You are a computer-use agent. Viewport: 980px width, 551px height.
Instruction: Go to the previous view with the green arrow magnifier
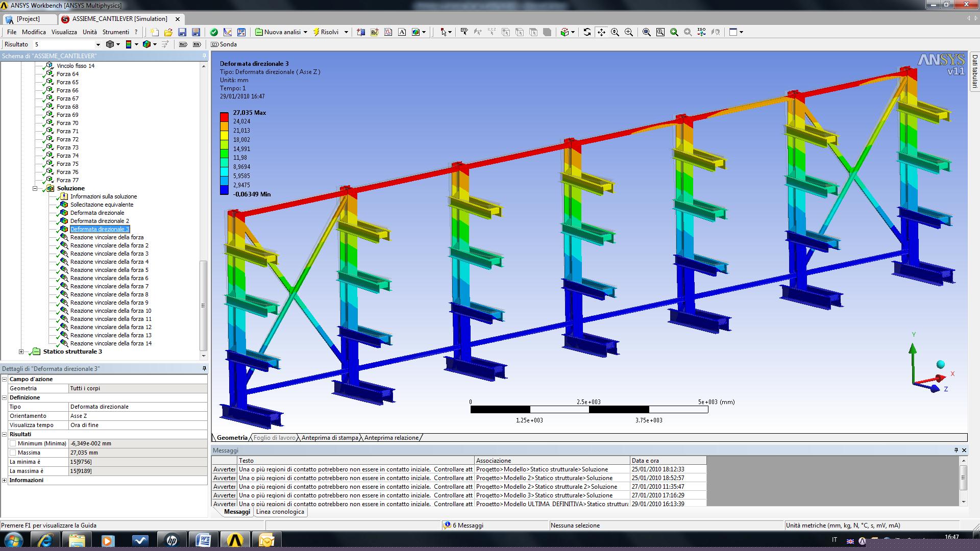coord(674,32)
